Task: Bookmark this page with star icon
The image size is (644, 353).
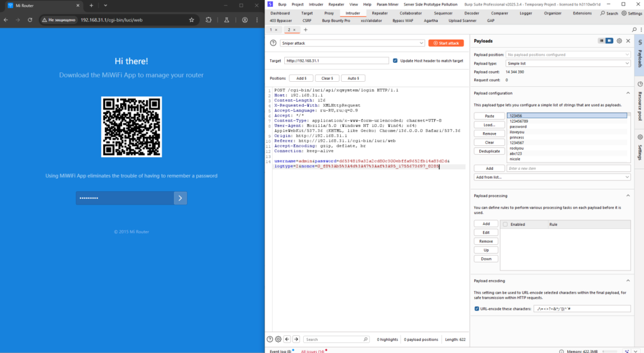Action: 191,20
